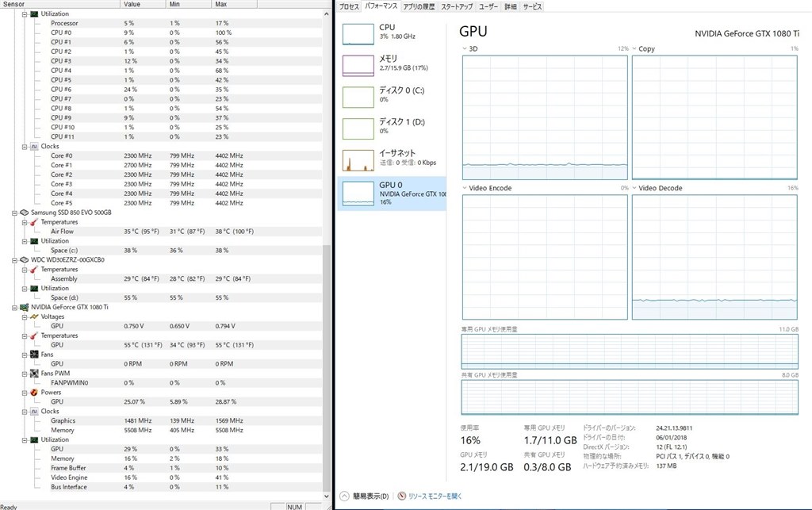The width and height of the screenshot is (812, 510).
Task: Click the HWMonitor vertical scrollbar thumb
Action: coord(326,367)
